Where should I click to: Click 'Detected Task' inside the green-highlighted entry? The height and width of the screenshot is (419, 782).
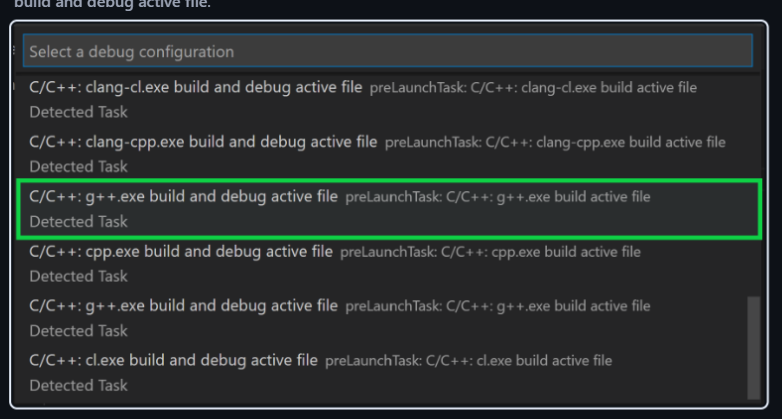pyautogui.click(x=79, y=221)
